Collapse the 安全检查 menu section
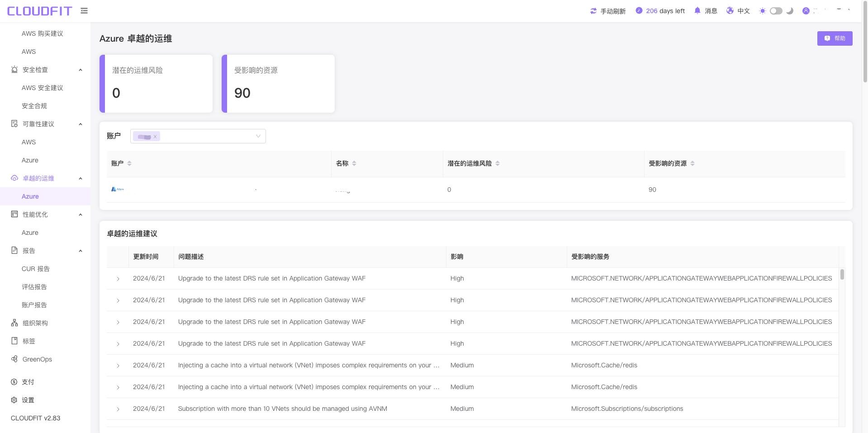Image resolution: width=868 pixels, height=433 pixels. tap(81, 70)
